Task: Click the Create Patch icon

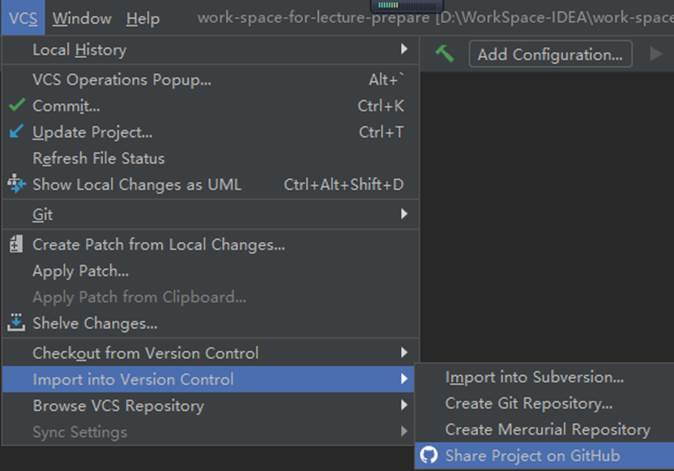Action: point(16,244)
